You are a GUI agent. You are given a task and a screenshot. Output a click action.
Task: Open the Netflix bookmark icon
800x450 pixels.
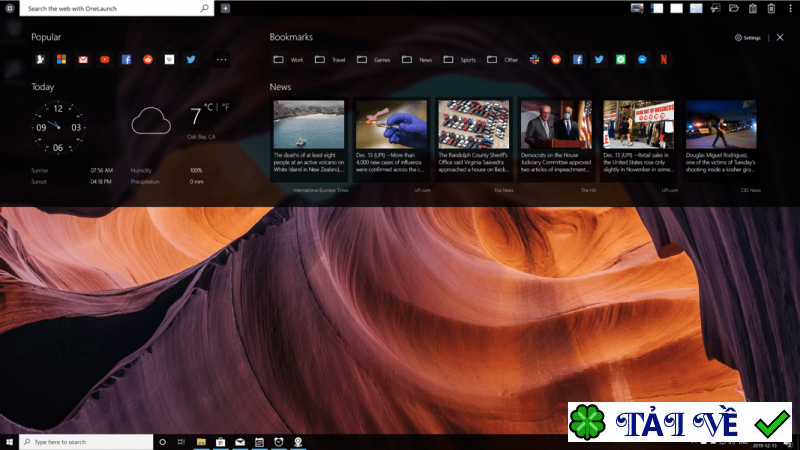pyautogui.click(x=664, y=60)
